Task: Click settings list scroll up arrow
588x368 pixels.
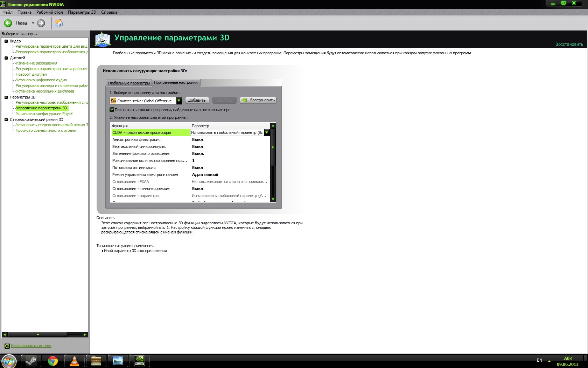Action: point(273,125)
